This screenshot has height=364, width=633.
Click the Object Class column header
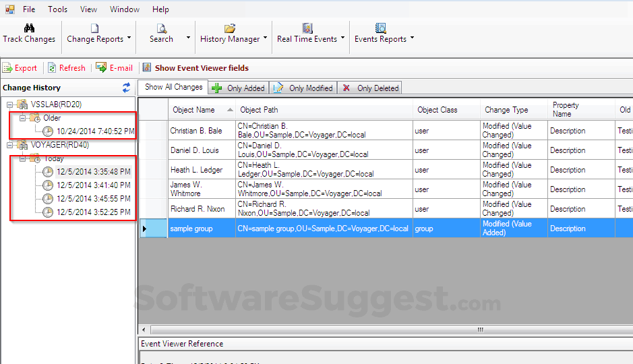[x=446, y=110]
